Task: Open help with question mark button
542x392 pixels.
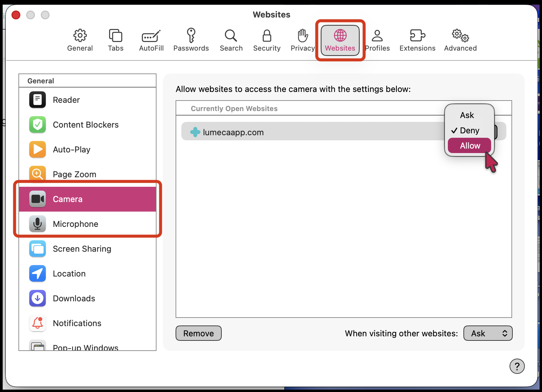Action: (x=517, y=366)
